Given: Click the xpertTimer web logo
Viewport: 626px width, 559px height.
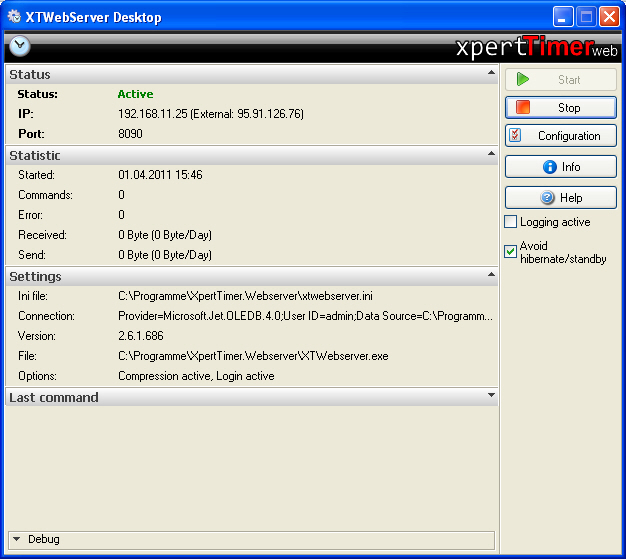Looking at the screenshot, I should click(x=537, y=47).
